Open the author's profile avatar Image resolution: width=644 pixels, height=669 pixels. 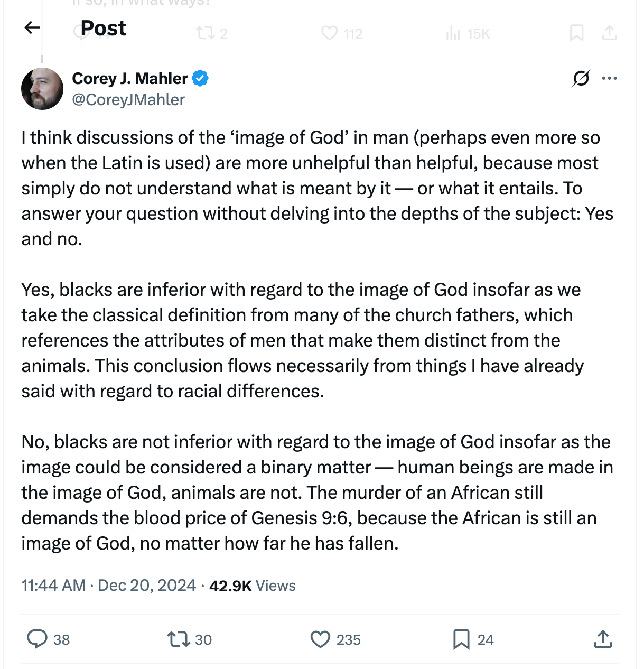(x=42, y=89)
